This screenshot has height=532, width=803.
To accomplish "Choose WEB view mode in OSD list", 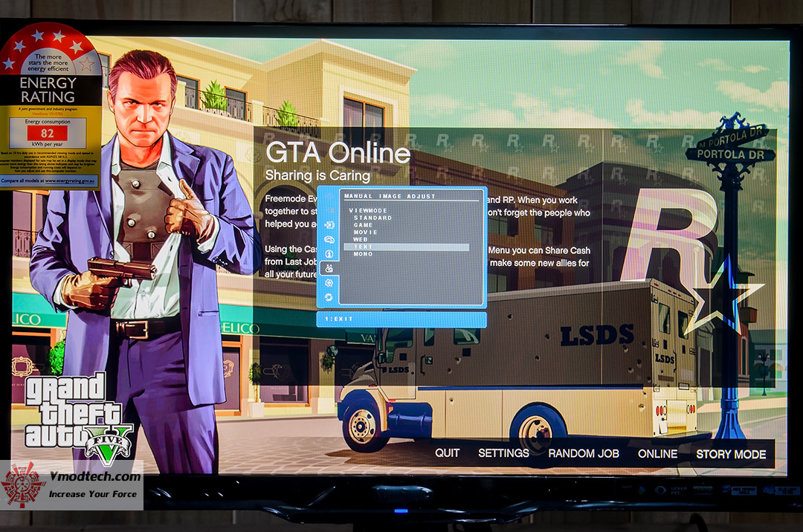I will 361,239.
